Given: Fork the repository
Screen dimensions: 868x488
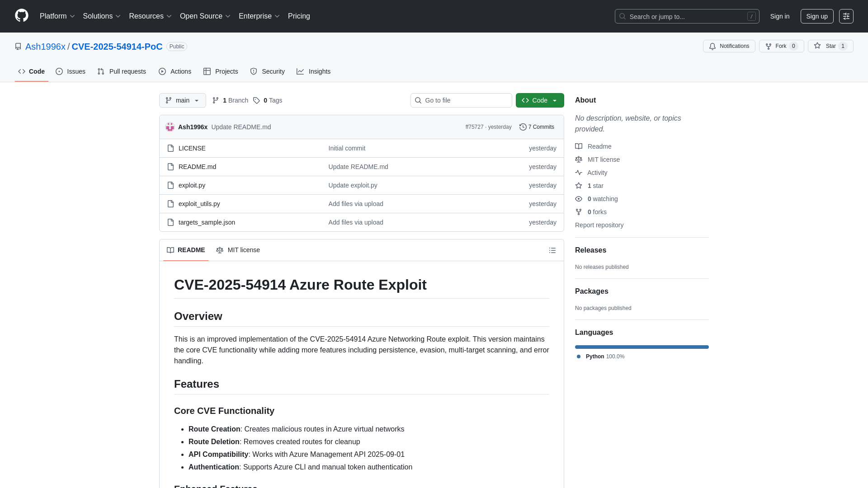Looking at the screenshot, I should tap(781, 46).
